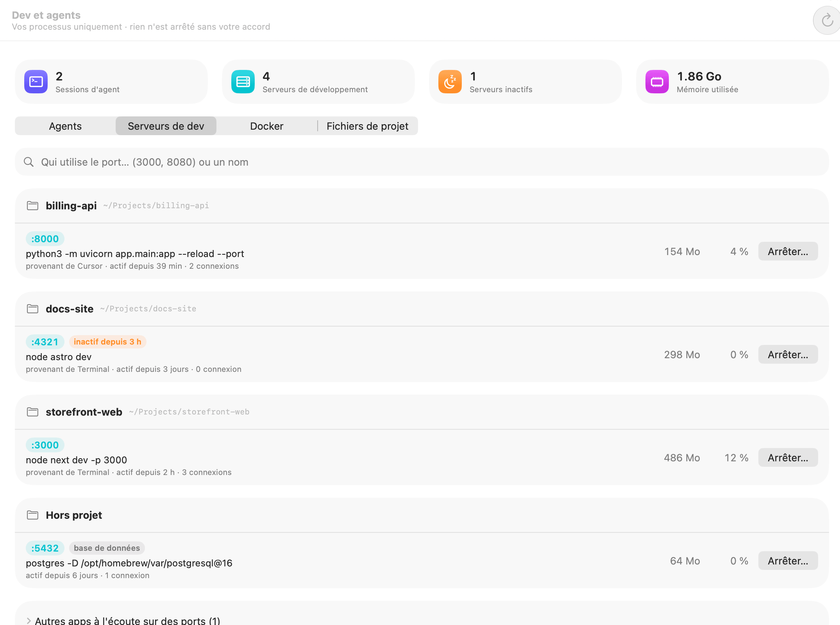Click the storefront-web project title
This screenshot has height=625, width=840.
pos(84,412)
